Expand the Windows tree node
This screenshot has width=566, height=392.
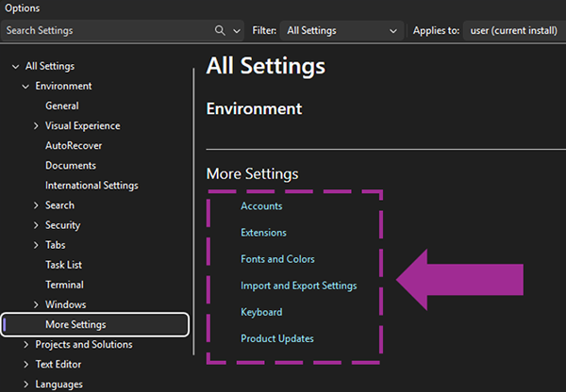[x=36, y=304]
